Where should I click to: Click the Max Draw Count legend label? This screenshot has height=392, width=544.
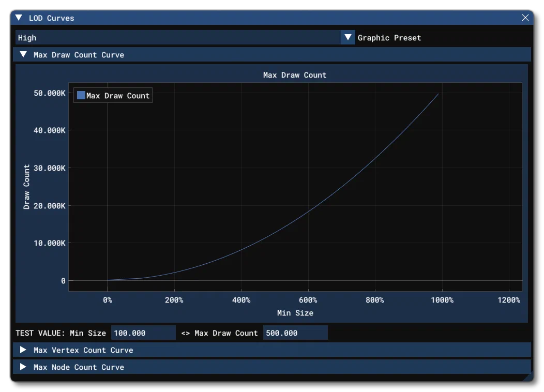tap(118, 96)
